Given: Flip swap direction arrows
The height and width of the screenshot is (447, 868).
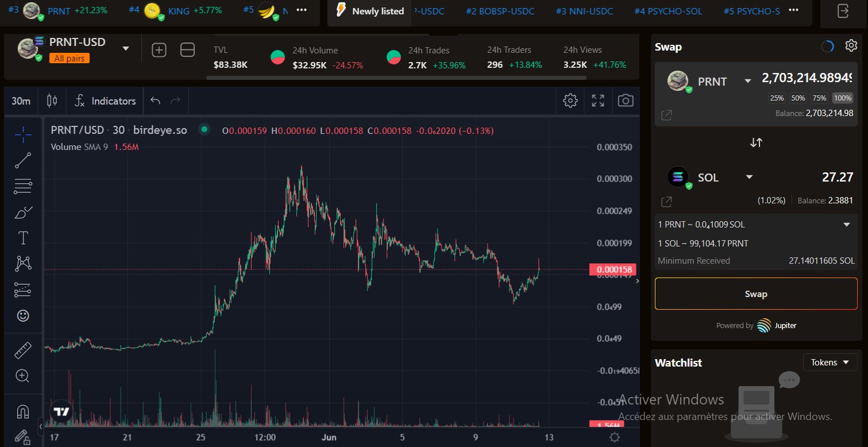Looking at the screenshot, I should 756,142.
